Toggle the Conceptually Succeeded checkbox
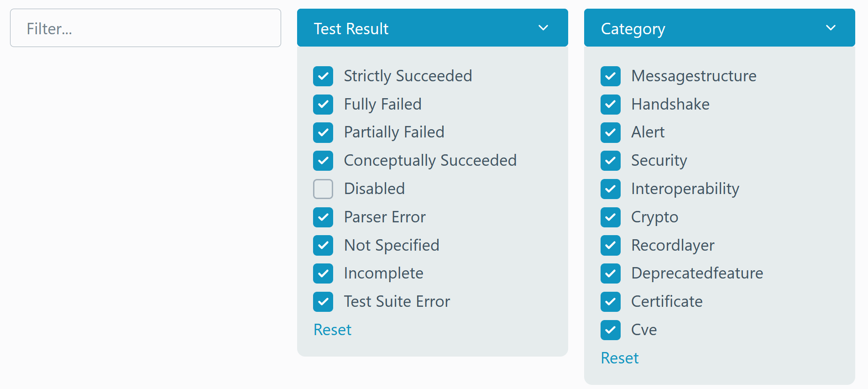This screenshot has height=389, width=868. (323, 161)
